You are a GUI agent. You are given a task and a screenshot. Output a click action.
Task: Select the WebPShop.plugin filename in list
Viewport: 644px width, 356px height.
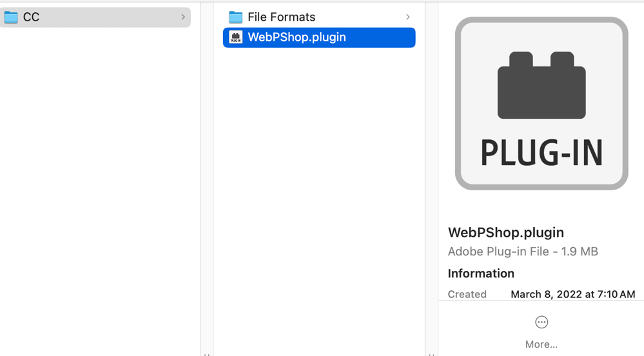coord(297,37)
